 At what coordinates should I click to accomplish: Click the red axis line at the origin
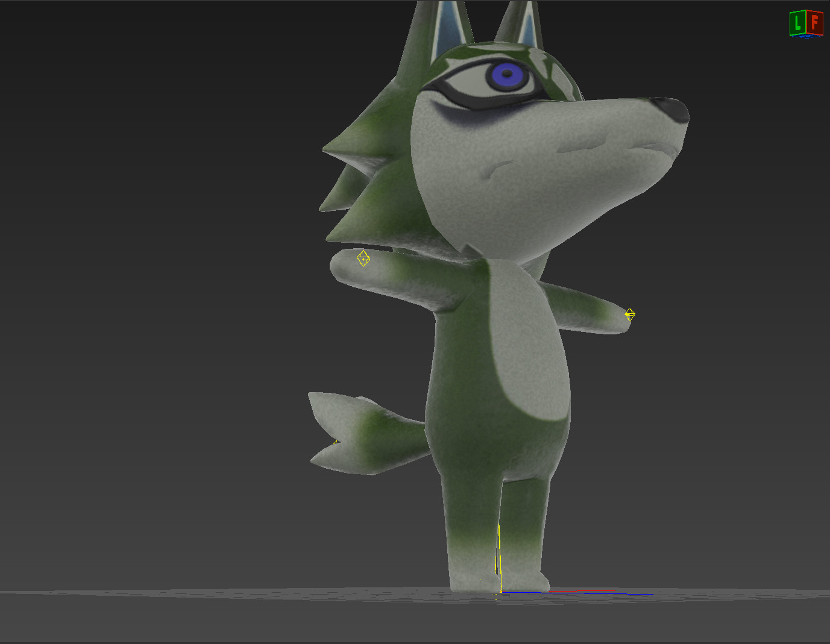pyautogui.click(x=582, y=590)
